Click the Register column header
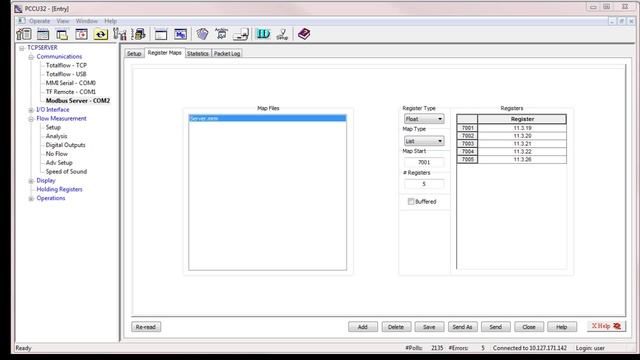The width and height of the screenshot is (640, 360). click(522, 119)
